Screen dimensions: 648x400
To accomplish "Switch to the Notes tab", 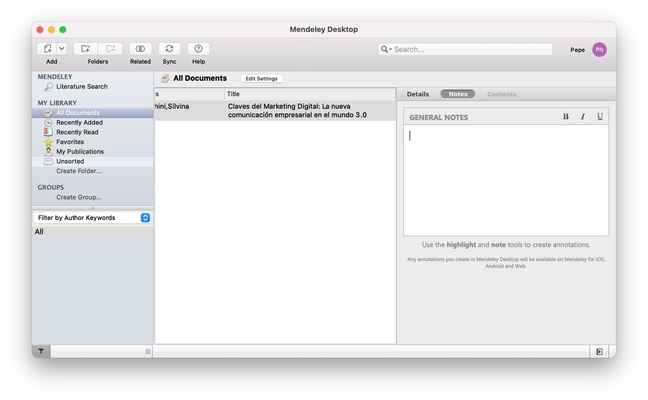I will tap(457, 94).
